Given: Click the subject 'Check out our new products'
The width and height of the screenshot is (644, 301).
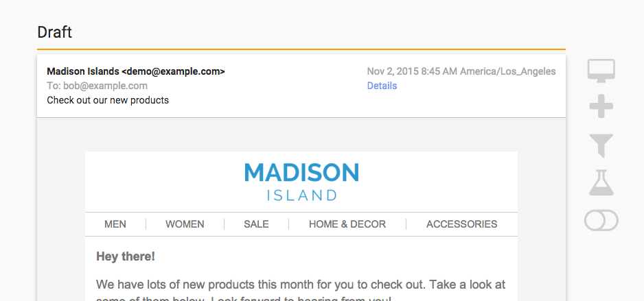Looking at the screenshot, I should click(108, 100).
